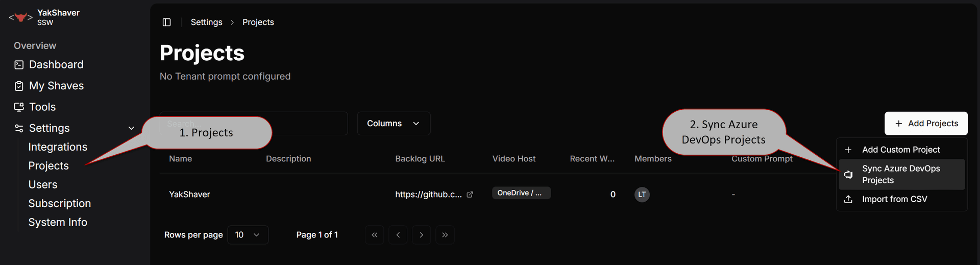Choose Sync Azure DevOps Projects
This screenshot has height=265, width=980.
tap(900, 174)
